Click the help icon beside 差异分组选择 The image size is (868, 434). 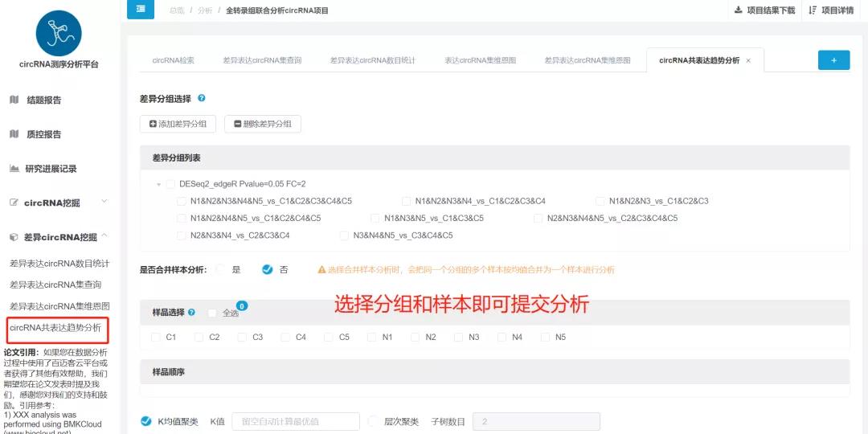click(x=202, y=98)
